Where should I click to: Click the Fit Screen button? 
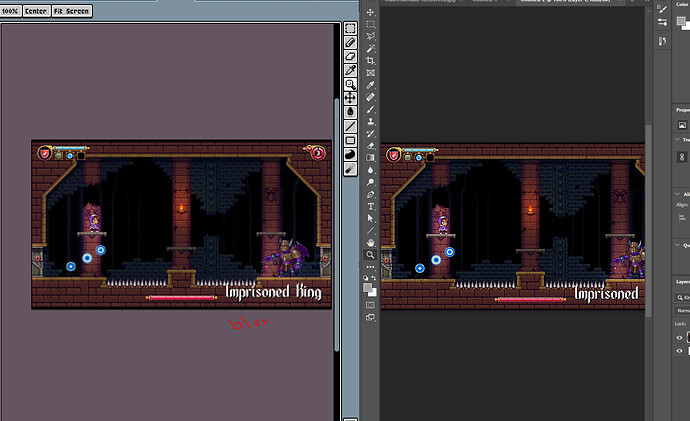pyautogui.click(x=72, y=11)
